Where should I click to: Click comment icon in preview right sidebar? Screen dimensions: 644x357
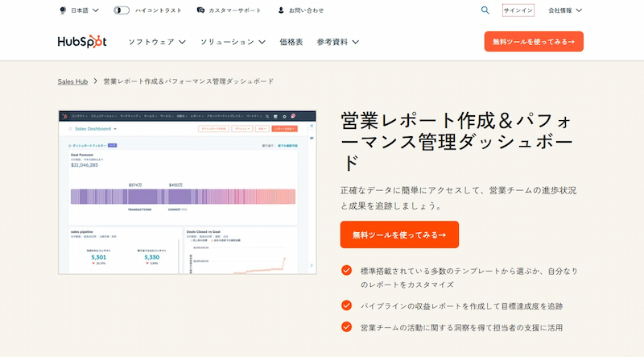click(x=312, y=138)
